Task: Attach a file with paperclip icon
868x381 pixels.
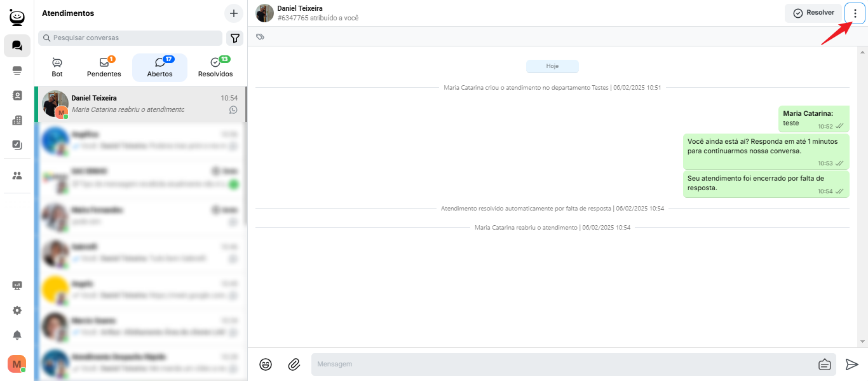Action: pyautogui.click(x=294, y=364)
